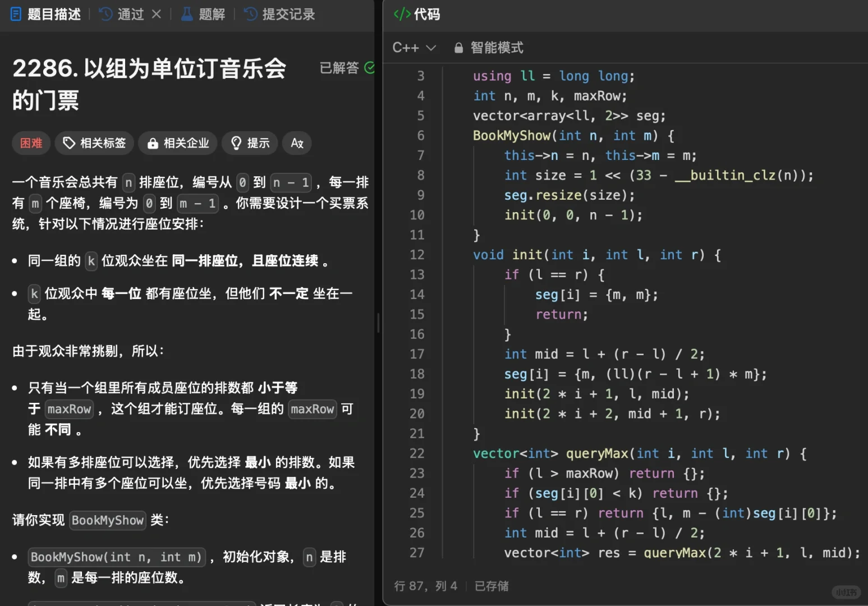Click the 行 87, 列 4 cursor position indicator
The width and height of the screenshot is (868, 606).
[x=426, y=586]
